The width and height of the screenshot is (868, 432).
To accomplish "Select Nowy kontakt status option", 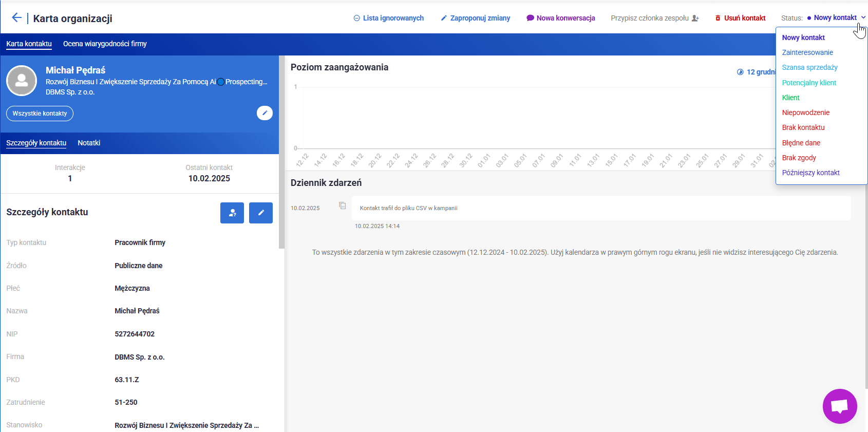I will pos(803,37).
